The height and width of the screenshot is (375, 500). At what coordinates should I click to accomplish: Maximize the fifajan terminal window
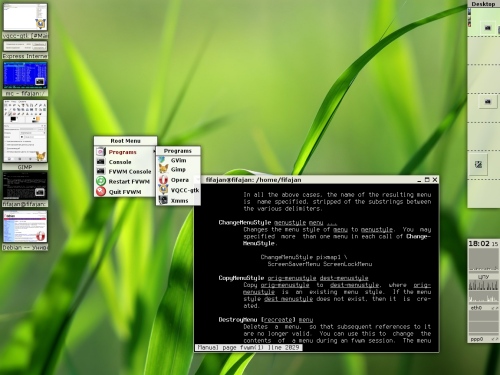point(427,180)
